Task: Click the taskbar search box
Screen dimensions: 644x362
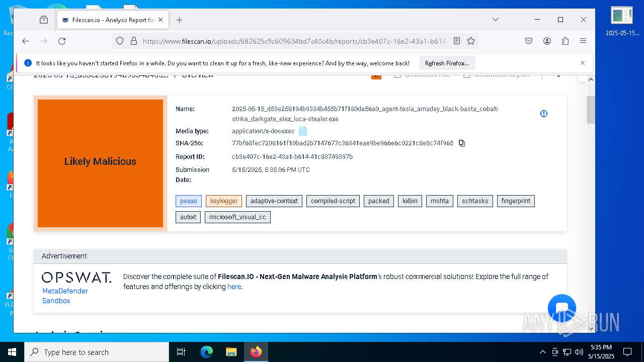Action: pos(97,352)
